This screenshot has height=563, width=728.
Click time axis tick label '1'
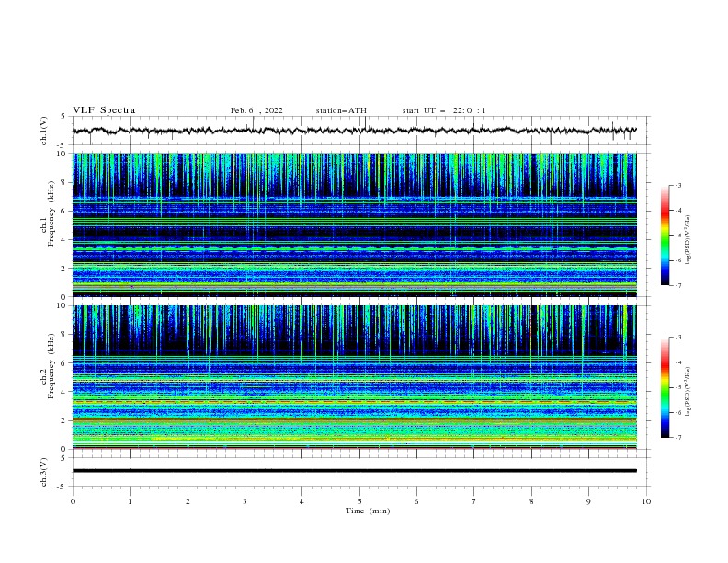130,501
